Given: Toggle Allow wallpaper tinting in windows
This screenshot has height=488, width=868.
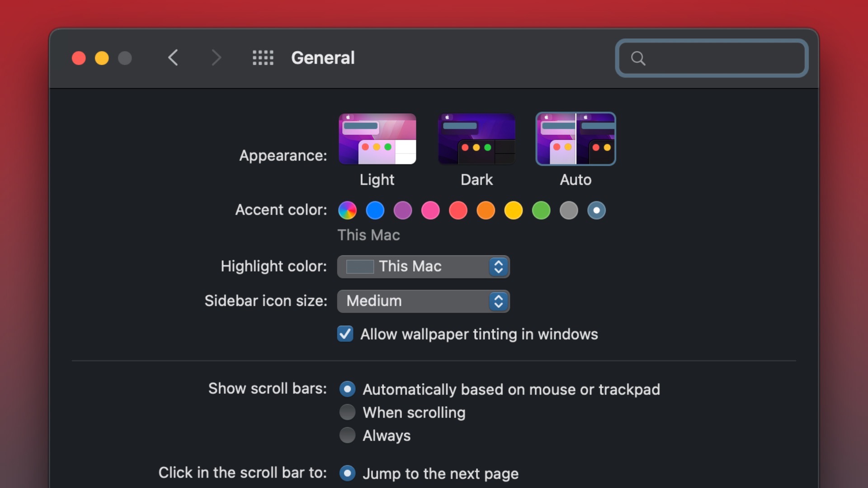Looking at the screenshot, I should pos(345,334).
